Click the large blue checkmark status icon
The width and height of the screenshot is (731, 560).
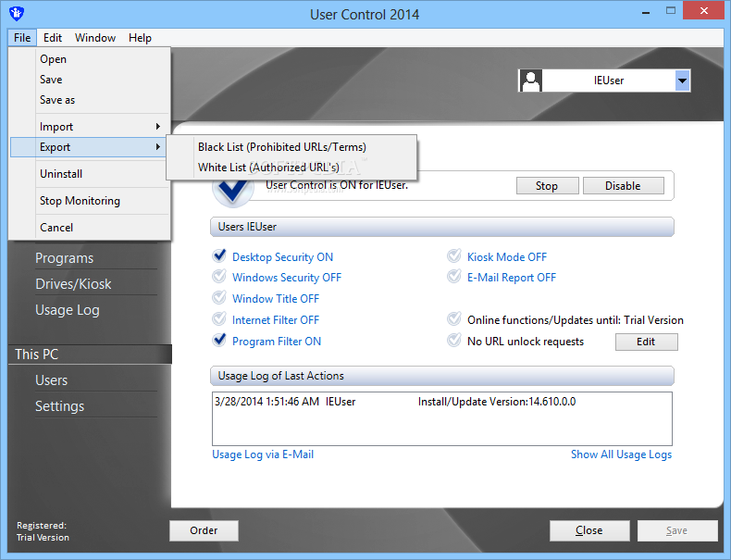[x=233, y=192]
